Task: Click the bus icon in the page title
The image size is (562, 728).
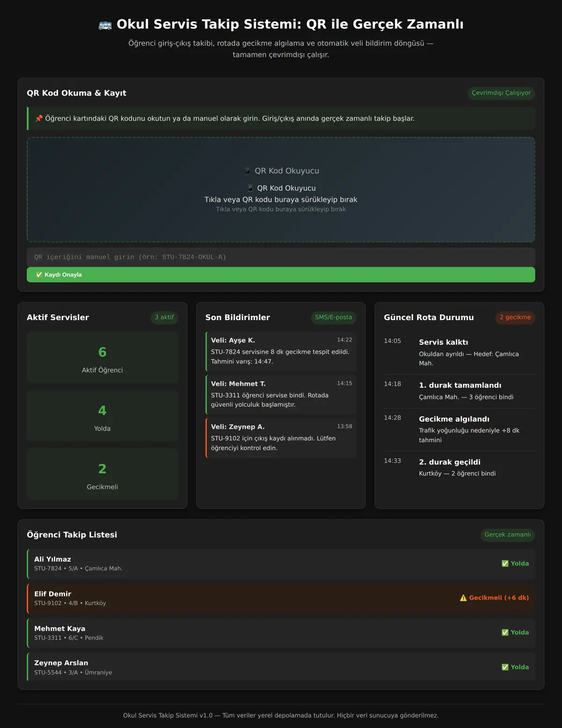Action: (105, 25)
